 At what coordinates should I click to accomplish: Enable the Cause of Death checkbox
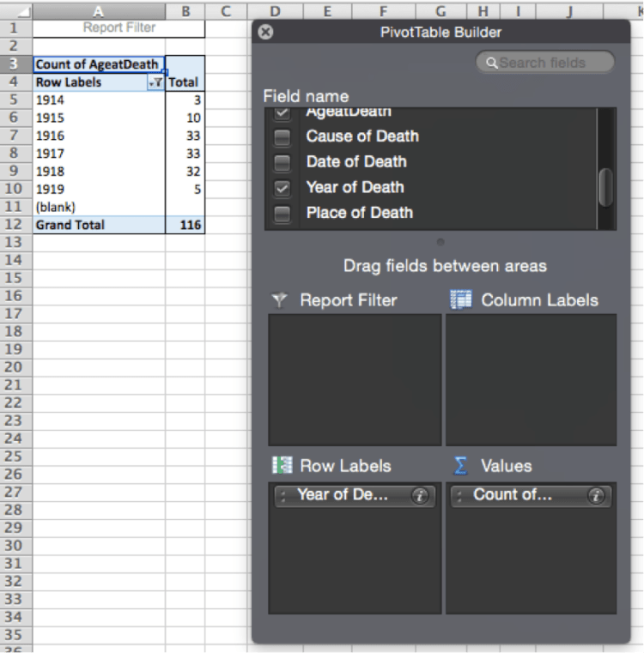point(282,136)
